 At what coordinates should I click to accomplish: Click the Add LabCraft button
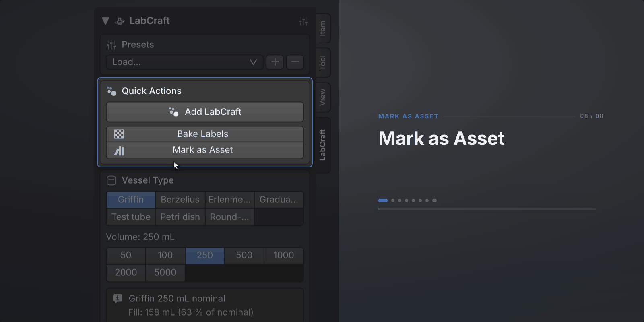tap(205, 112)
